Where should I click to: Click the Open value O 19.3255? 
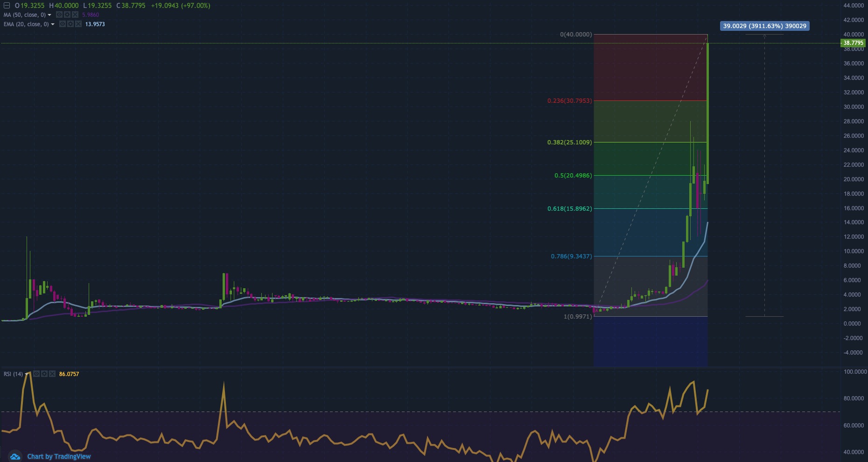click(x=30, y=6)
